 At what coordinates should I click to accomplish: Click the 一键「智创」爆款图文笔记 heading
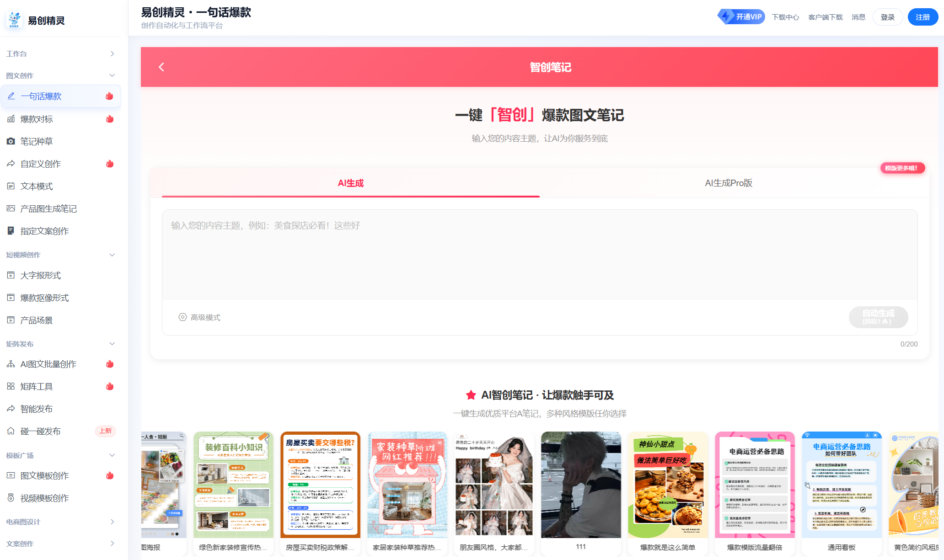pos(540,115)
